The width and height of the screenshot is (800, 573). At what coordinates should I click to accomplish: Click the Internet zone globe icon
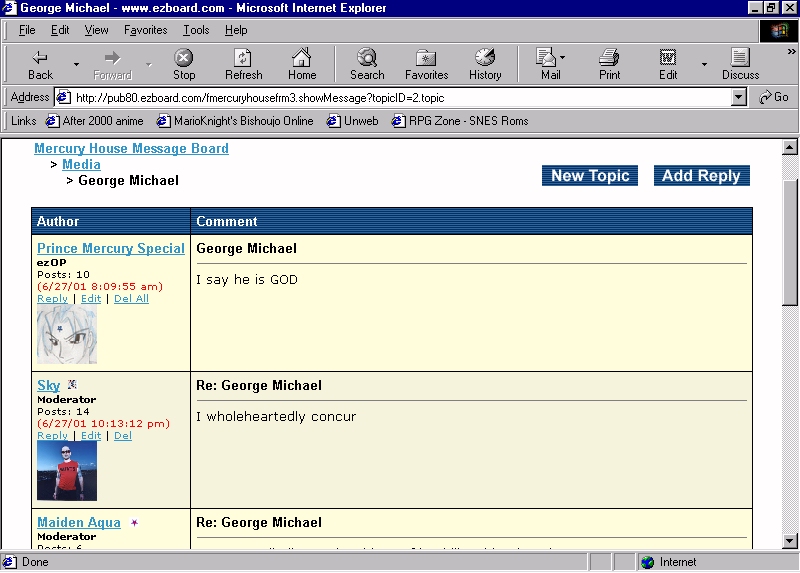tap(647, 562)
